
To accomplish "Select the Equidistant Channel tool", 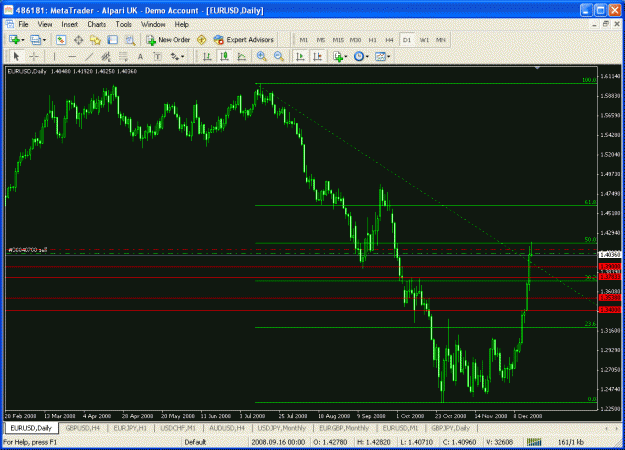I will (106, 57).
